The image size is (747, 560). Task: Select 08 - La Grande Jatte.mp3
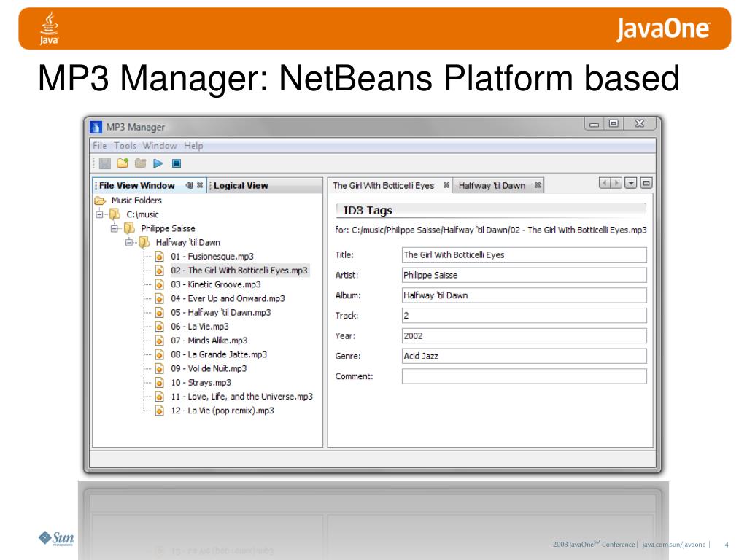click(219, 355)
